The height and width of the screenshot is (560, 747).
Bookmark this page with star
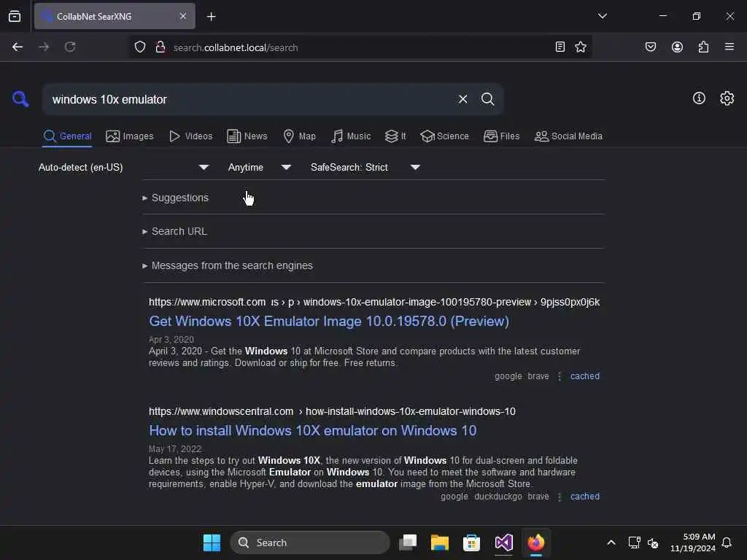click(580, 47)
